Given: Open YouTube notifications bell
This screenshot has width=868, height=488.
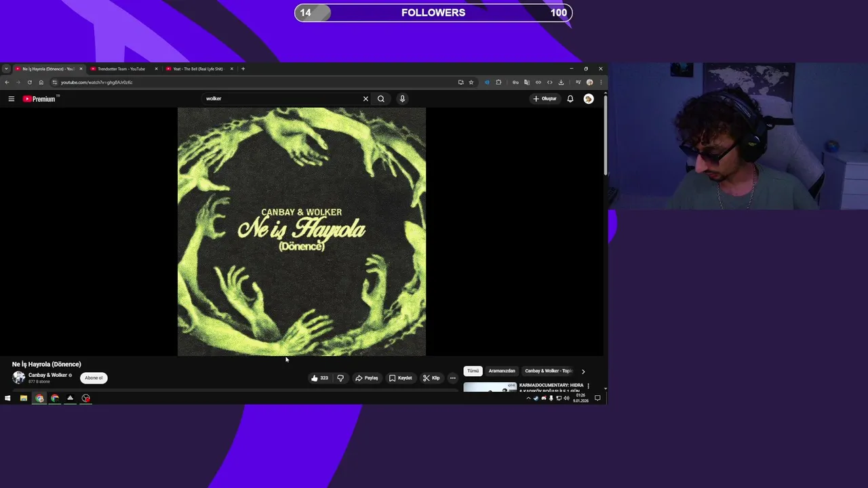Looking at the screenshot, I should (570, 99).
